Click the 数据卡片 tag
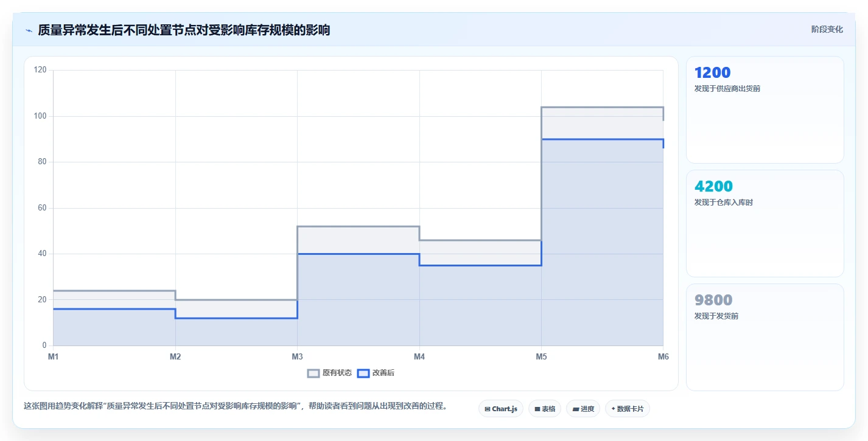The image size is (868, 441). [628, 409]
